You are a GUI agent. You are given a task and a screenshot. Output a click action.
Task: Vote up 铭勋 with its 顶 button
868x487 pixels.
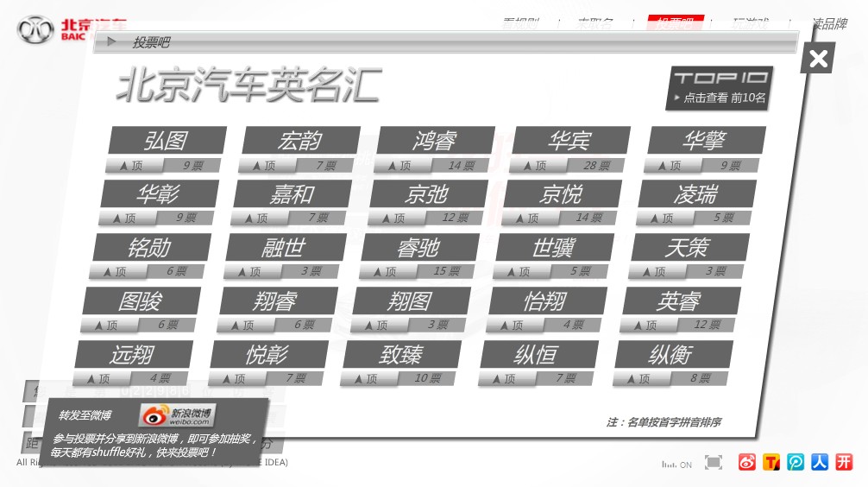point(117,271)
